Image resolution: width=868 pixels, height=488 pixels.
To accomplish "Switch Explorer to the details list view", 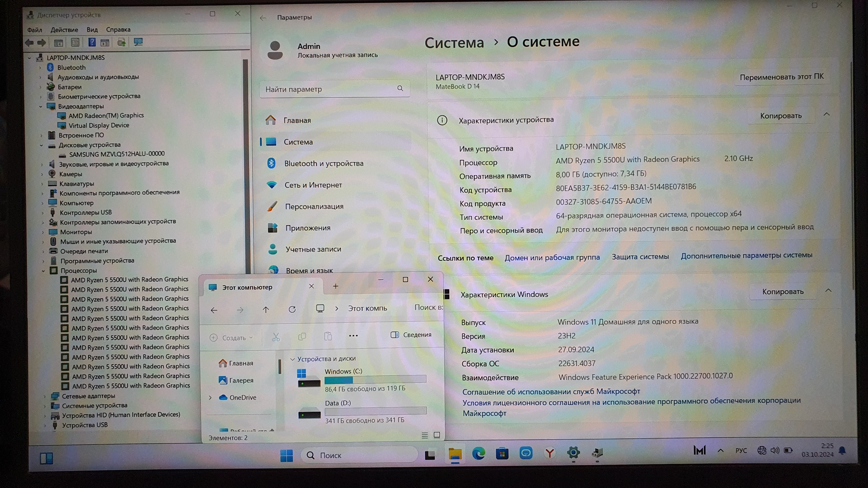I will pos(425,435).
